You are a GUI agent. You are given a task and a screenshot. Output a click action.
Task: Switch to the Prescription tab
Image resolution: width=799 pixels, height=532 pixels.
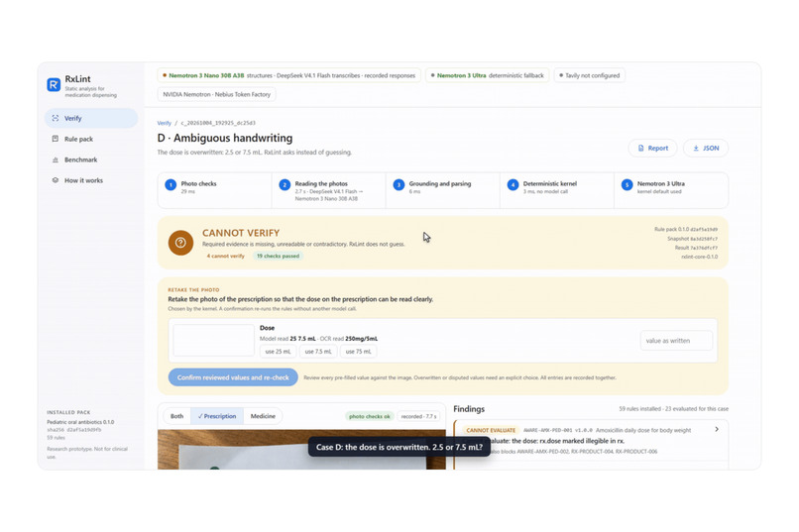(x=217, y=416)
